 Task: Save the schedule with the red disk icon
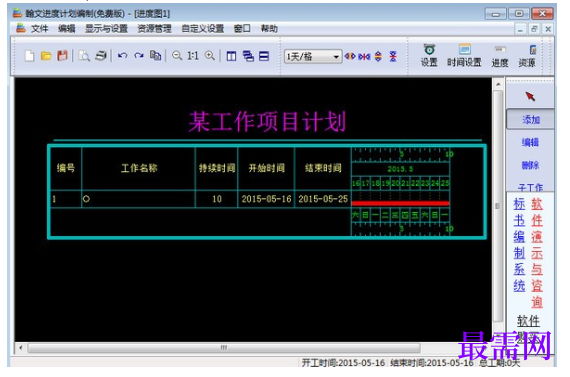point(63,56)
